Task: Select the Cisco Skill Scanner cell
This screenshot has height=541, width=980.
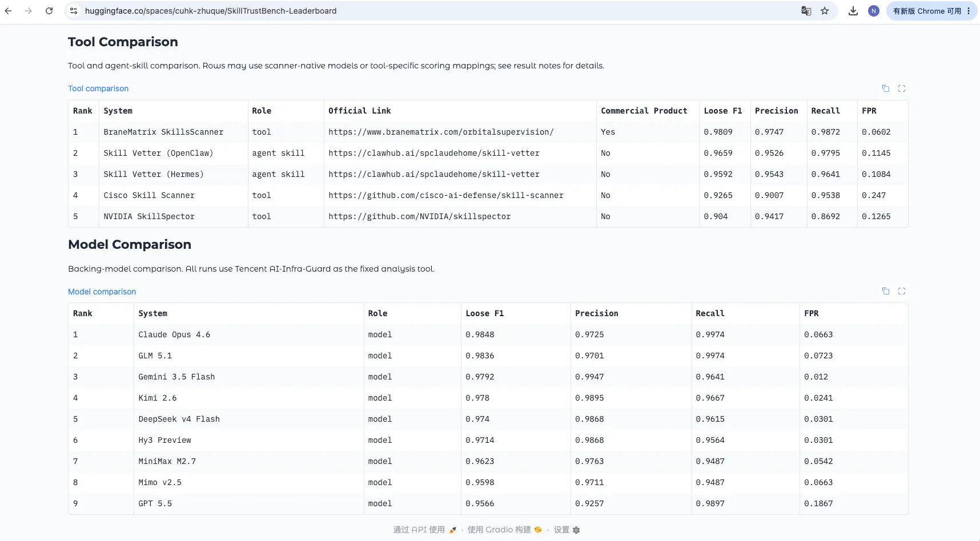Action: (174, 195)
